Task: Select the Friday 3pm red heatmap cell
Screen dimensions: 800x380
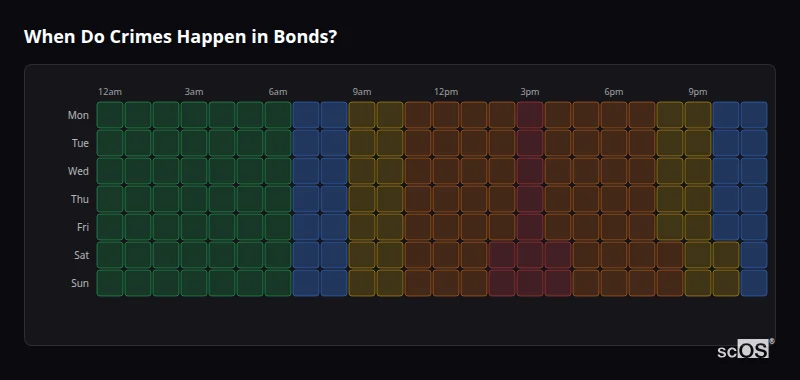Action: tap(530, 227)
